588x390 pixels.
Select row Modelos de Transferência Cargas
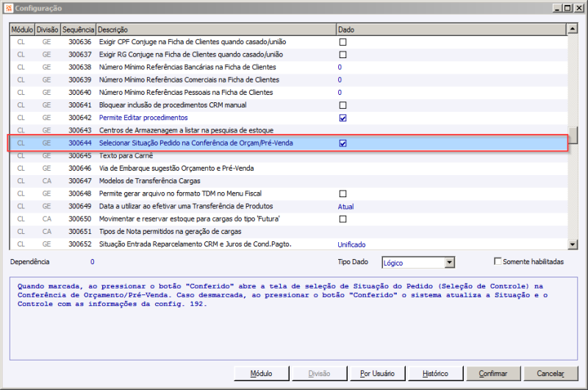[288, 181]
